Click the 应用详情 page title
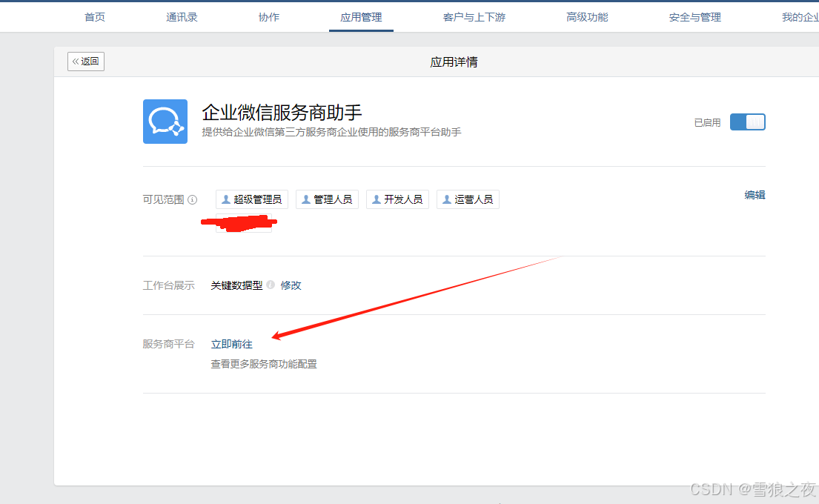The width and height of the screenshot is (819, 504). (454, 62)
